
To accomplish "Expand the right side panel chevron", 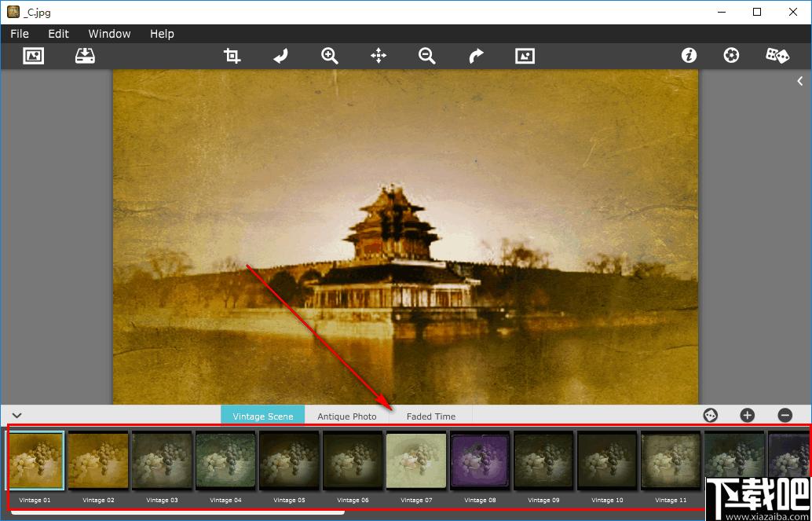I will [800, 81].
